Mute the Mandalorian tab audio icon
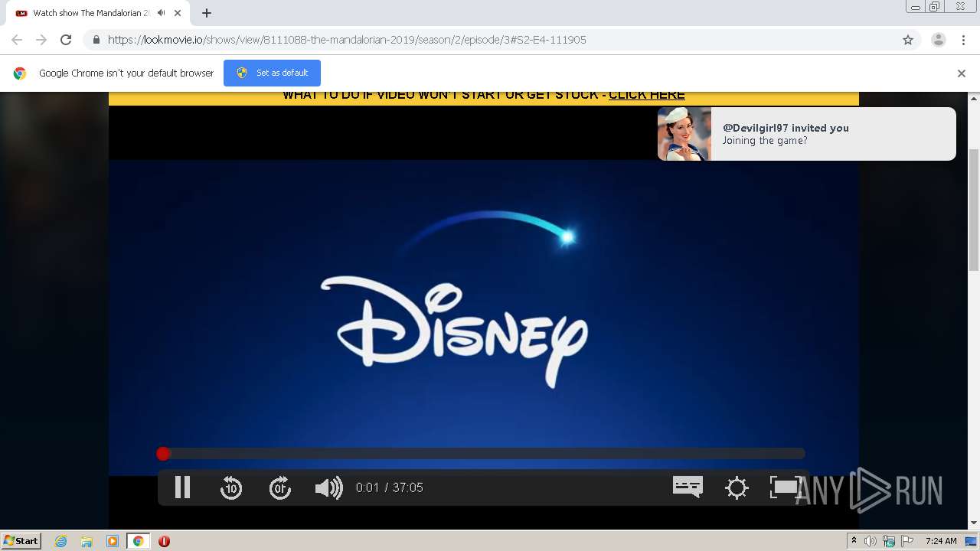Viewport: 980px width, 551px height. point(161,13)
